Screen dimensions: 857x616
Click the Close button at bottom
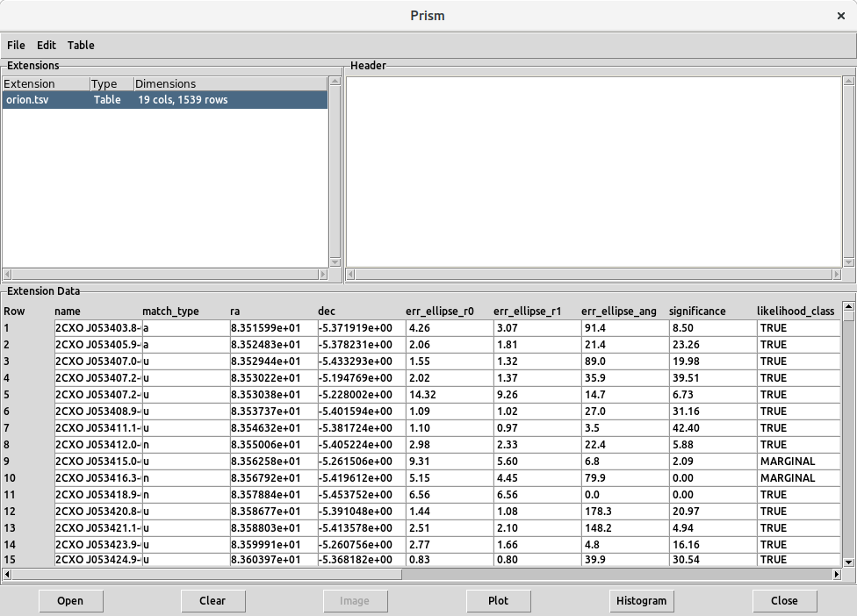(784, 601)
